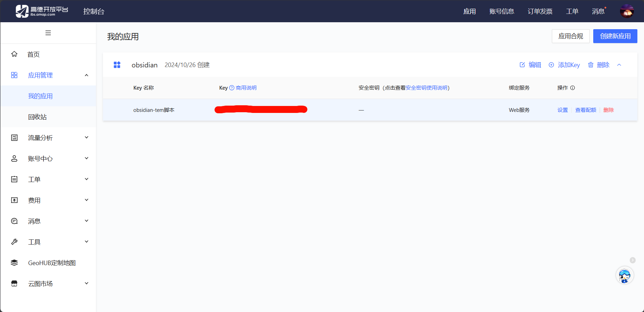
Task: Click the 应用合规 button
Action: point(571,36)
